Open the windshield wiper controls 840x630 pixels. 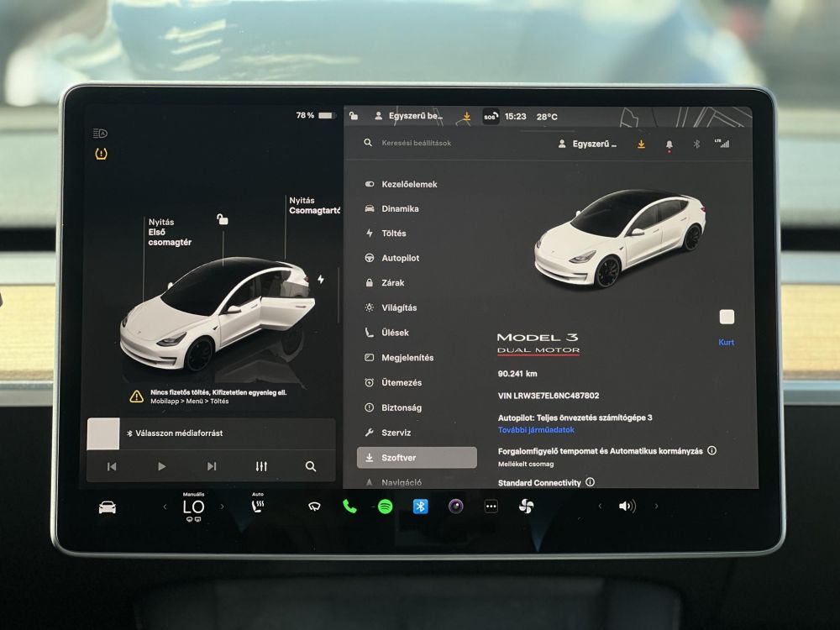tap(314, 507)
